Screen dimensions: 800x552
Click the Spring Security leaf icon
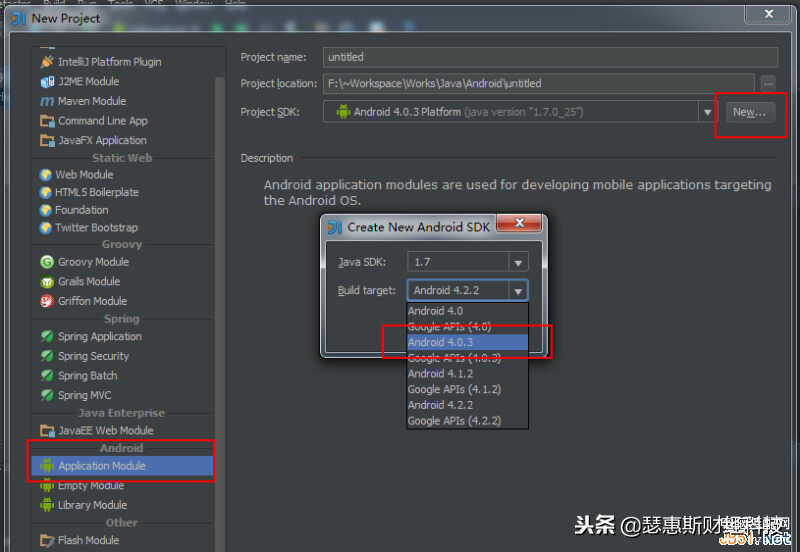(x=47, y=356)
